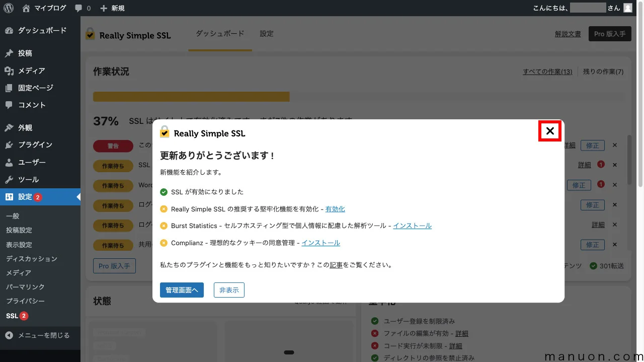Click the 非表示 button in dialog

click(229, 290)
